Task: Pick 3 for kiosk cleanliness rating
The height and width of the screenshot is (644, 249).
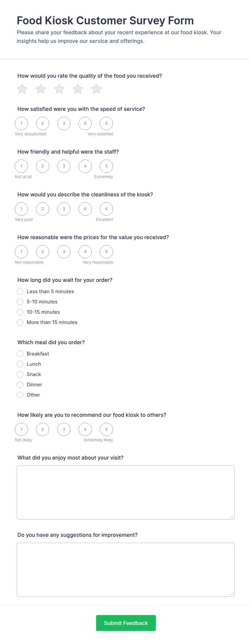Action: (64, 209)
